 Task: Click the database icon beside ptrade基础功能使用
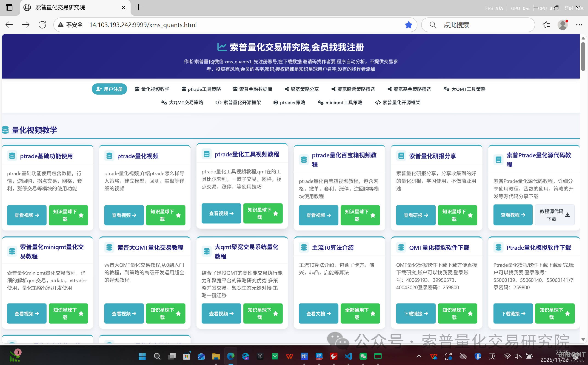click(12, 156)
